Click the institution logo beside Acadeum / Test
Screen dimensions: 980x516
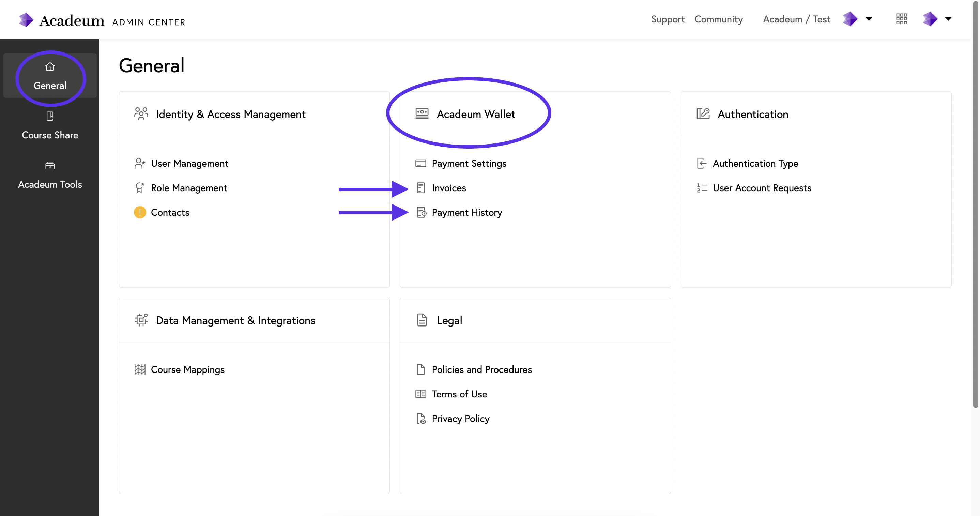pyautogui.click(x=850, y=19)
